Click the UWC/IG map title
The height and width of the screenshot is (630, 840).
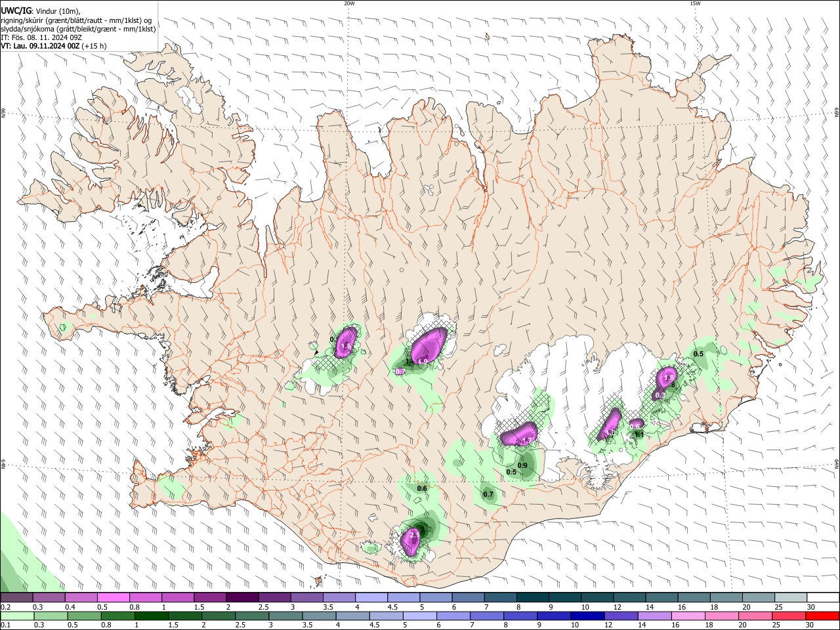(16, 10)
